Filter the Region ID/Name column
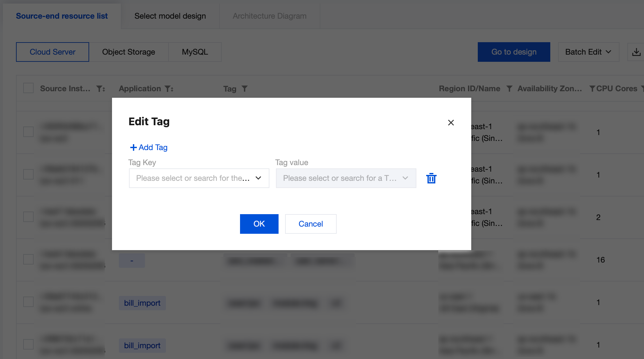Image resolution: width=644 pixels, height=359 pixels. click(x=509, y=89)
